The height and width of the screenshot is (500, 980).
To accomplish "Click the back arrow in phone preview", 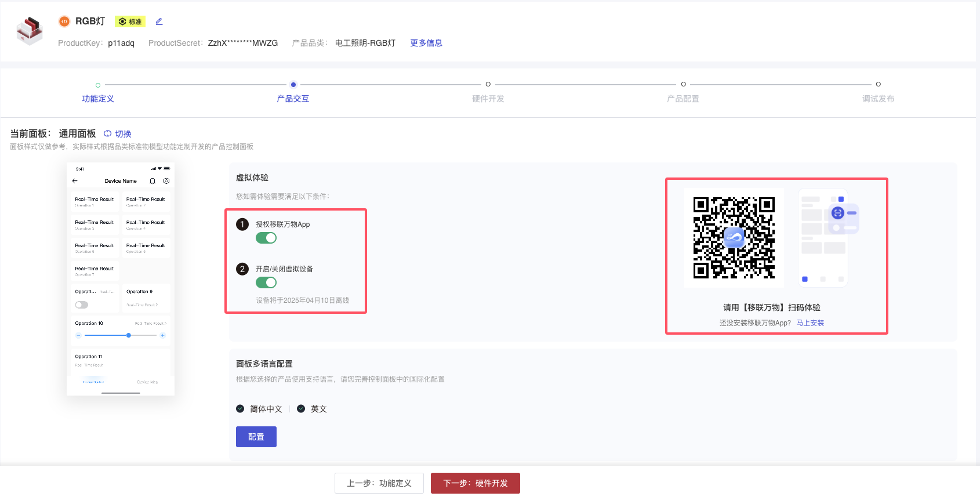I will coord(75,181).
